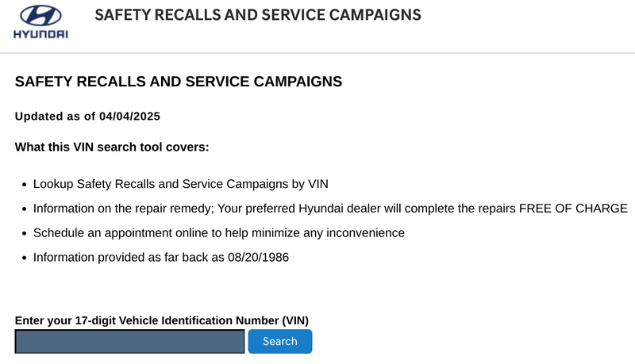
Task: Click the bullet dot before 'Lookup Safety Recalls'
Action: click(23, 185)
